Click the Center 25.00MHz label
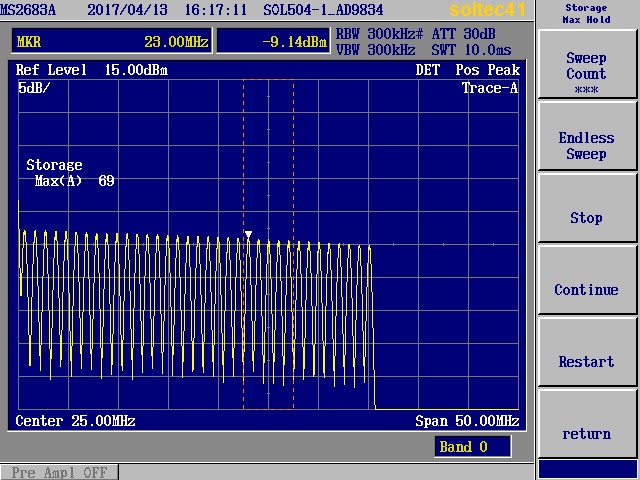 (75, 421)
